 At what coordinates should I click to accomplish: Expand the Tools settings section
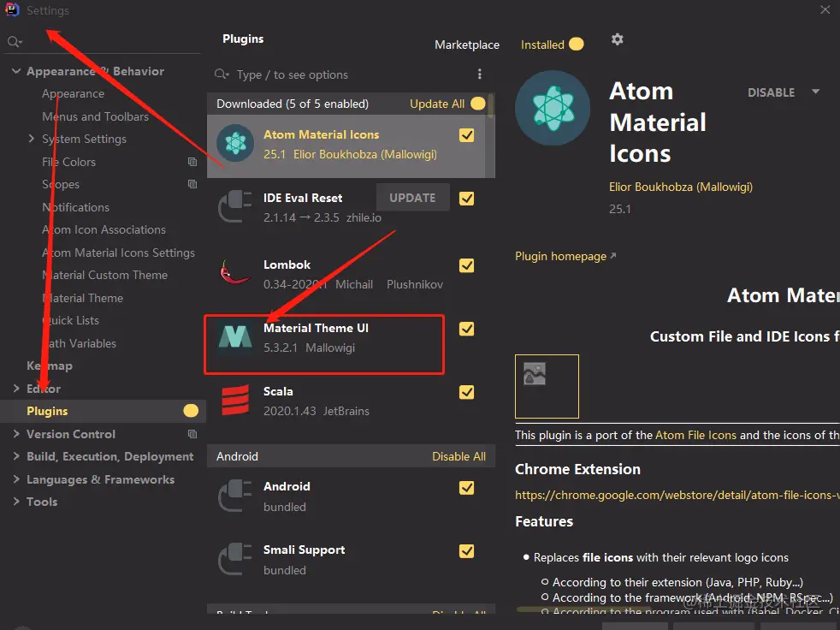(16, 502)
